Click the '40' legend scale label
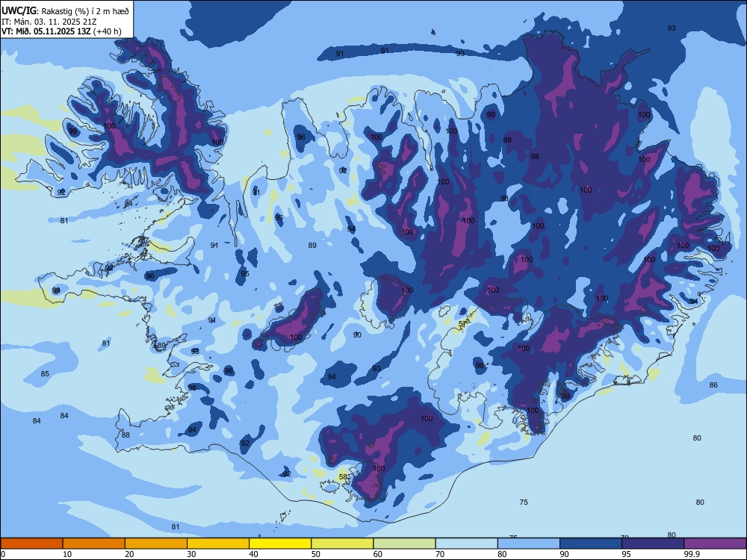 coord(253,554)
